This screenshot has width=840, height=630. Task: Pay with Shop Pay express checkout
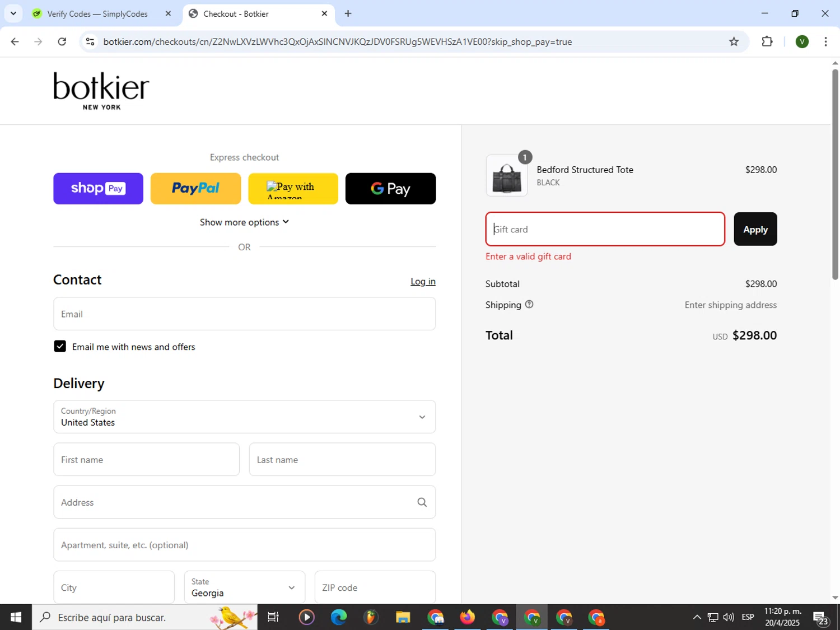(x=98, y=189)
